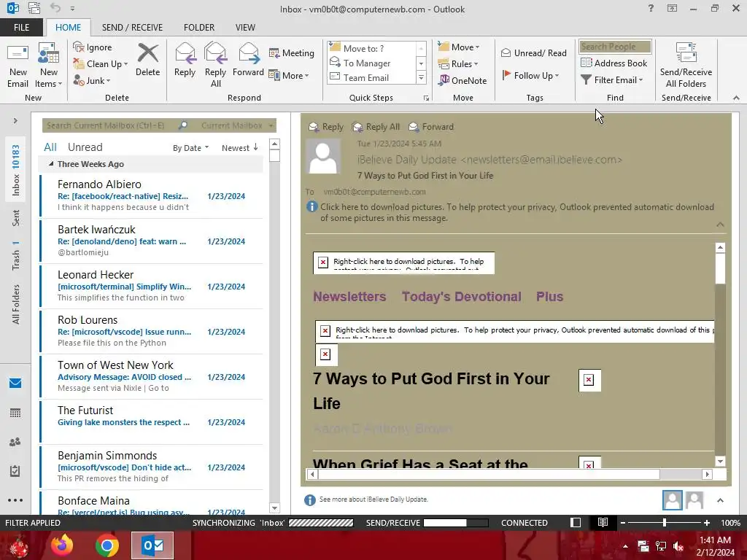Viewport: 747px width, 560px height.
Task: Reply with a Meeting request
Action: pyautogui.click(x=292, y=52)
